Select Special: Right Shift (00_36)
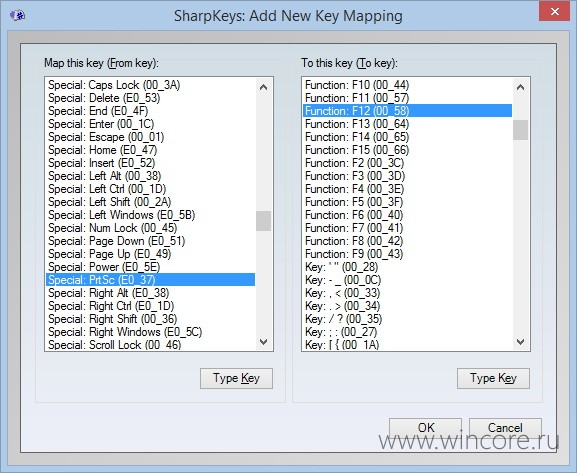This screenshot has width=577, height=473. click(x=150, y=319)
